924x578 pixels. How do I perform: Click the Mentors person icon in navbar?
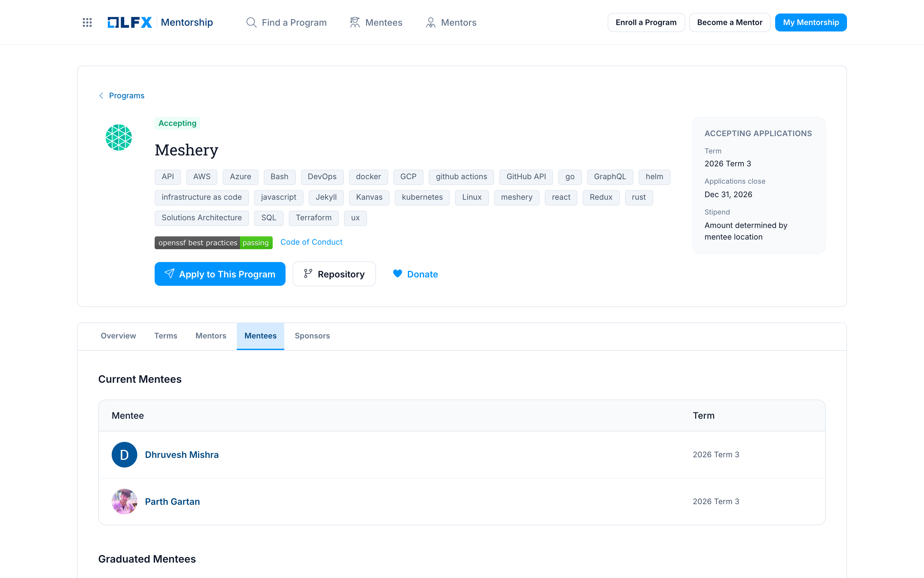point(431,22)
